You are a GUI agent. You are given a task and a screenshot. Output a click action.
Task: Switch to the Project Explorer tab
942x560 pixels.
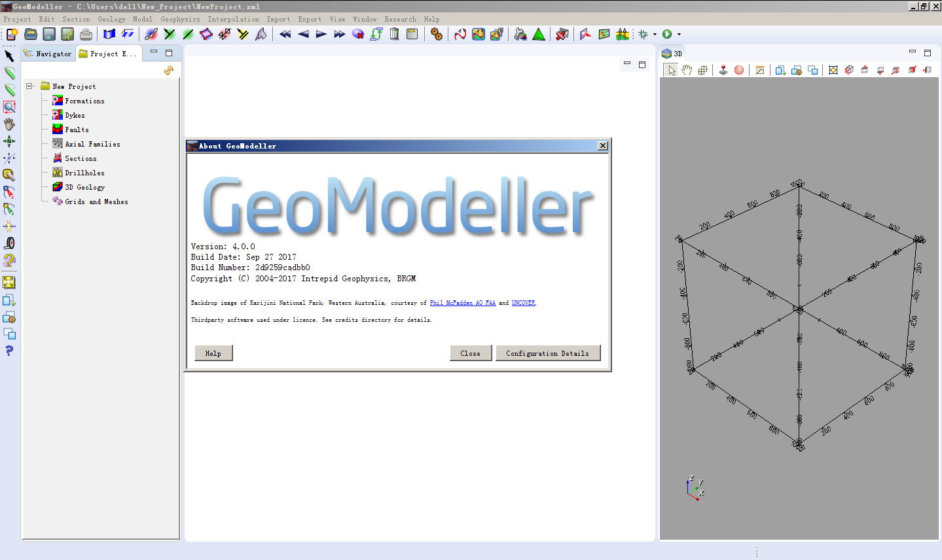(108, 54)
